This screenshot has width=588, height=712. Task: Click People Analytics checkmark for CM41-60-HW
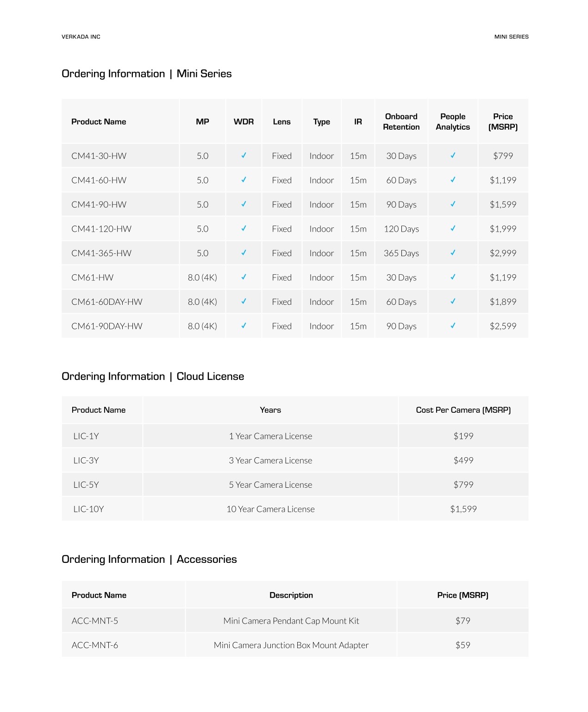point(453,180)
